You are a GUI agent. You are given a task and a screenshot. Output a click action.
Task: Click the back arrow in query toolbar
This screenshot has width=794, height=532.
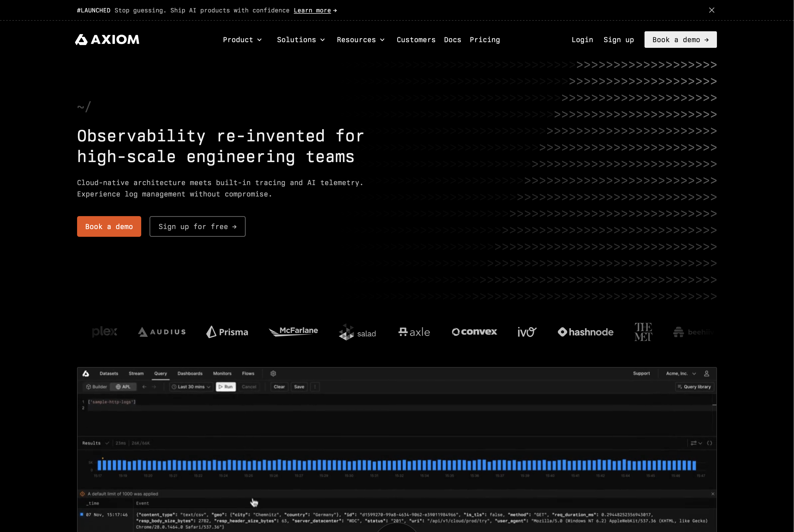tap(144, 387)
